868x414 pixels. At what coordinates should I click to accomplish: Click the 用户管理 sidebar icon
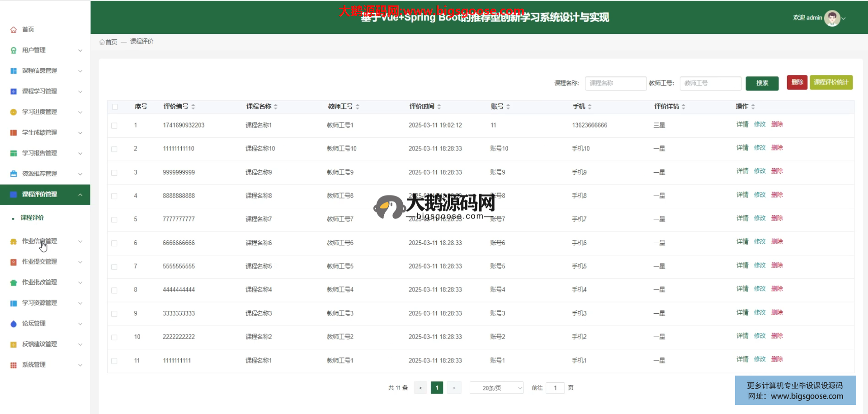click(x=14, y=50)
